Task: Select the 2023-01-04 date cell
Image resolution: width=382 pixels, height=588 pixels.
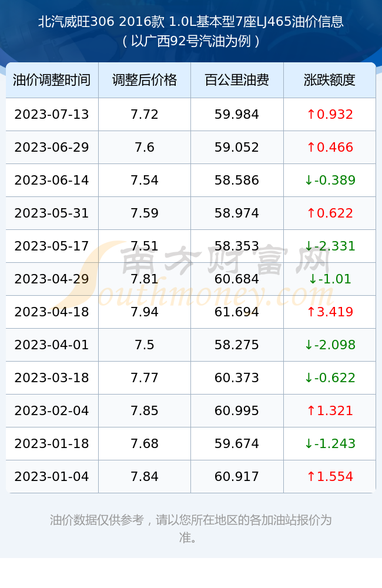Action: click(52, 477)
